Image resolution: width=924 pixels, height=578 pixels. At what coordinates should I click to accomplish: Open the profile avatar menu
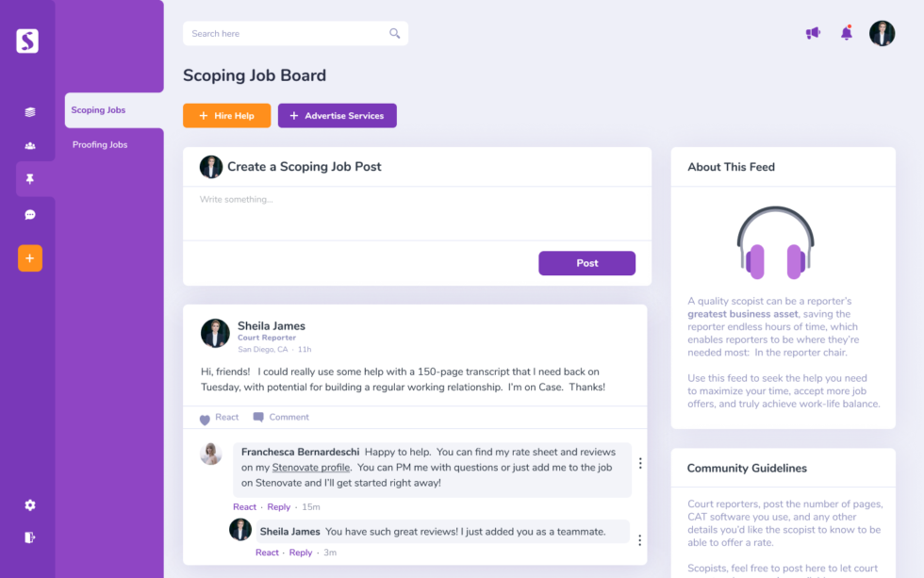pos(882,34)
